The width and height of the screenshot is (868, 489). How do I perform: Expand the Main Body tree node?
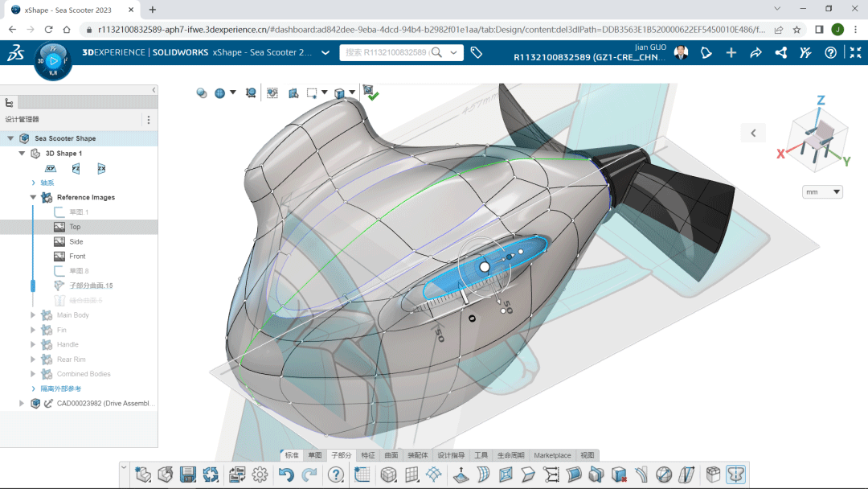(34, 315)
